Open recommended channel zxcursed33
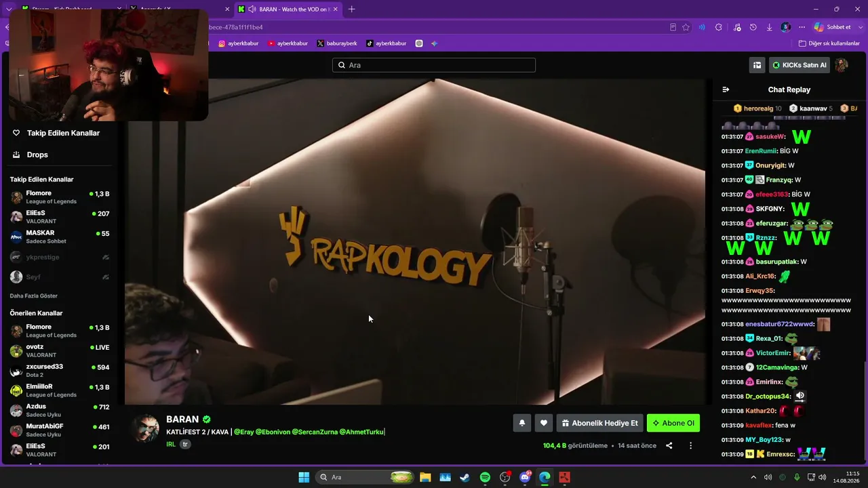Image resolution: width=868 pixels, height=488 pixels. (60, 371)
